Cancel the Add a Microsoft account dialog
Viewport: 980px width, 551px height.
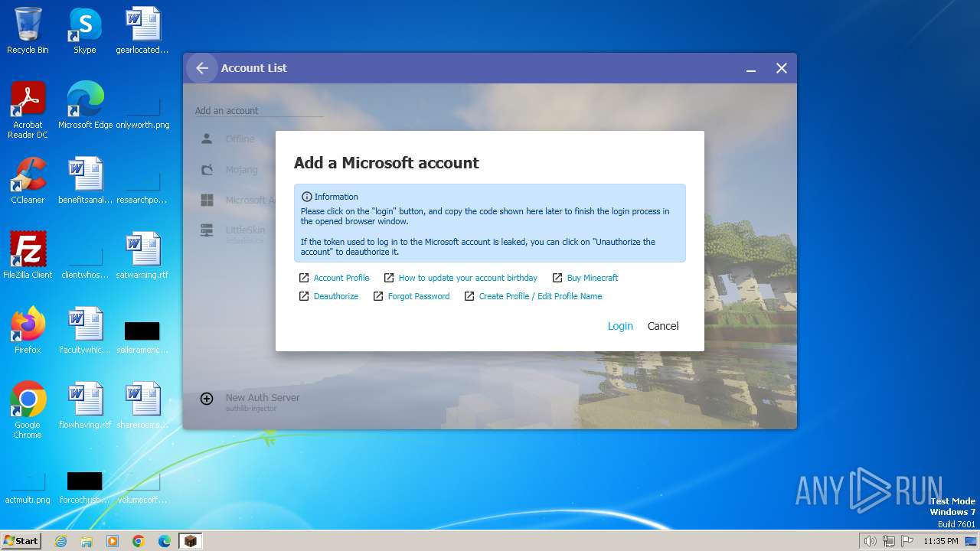663,326
